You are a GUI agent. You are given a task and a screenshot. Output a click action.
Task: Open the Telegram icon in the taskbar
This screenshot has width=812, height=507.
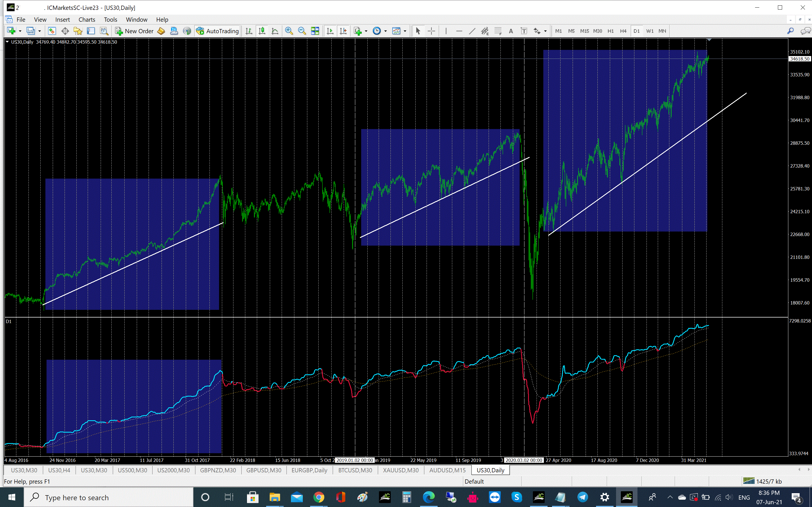click(582, 497)
